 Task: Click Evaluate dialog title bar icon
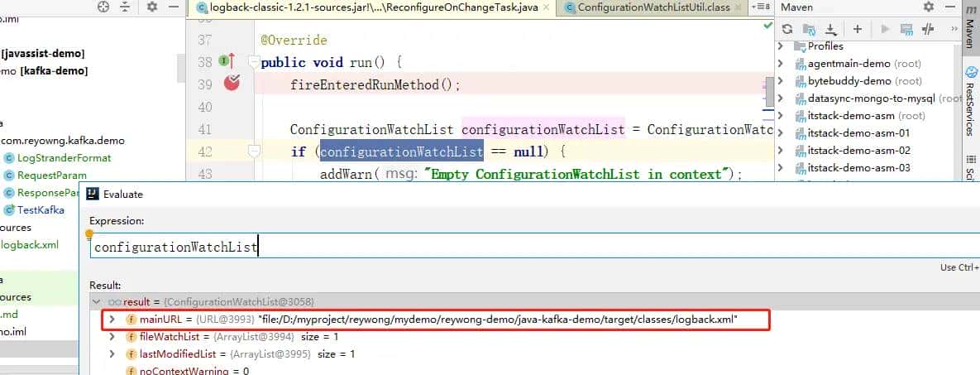(x=93, y=194)
